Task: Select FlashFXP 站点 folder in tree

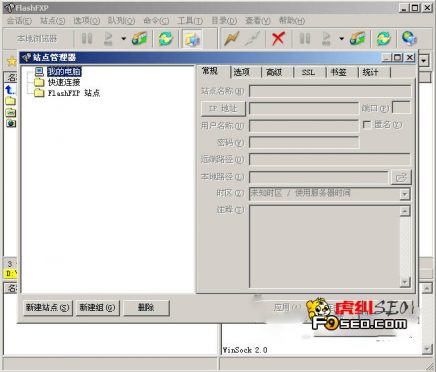Action: click(x=74, y=93)
